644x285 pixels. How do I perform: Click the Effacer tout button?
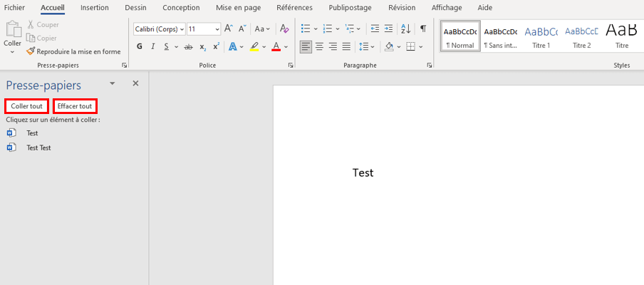tap(75, 106)
